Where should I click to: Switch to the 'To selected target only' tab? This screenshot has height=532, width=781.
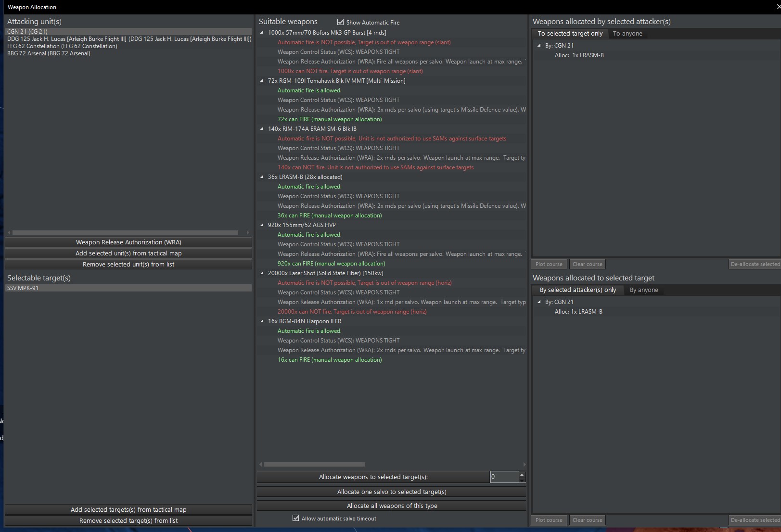click(x=570, y=34)
